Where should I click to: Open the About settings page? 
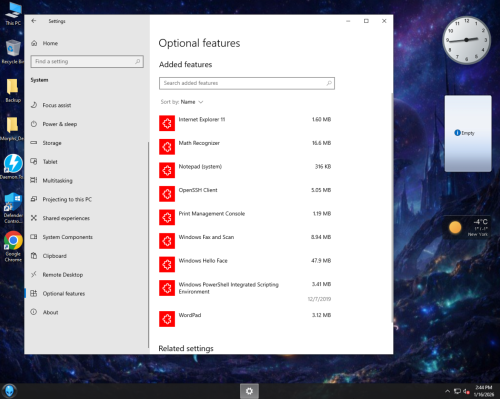click(86, 312)
